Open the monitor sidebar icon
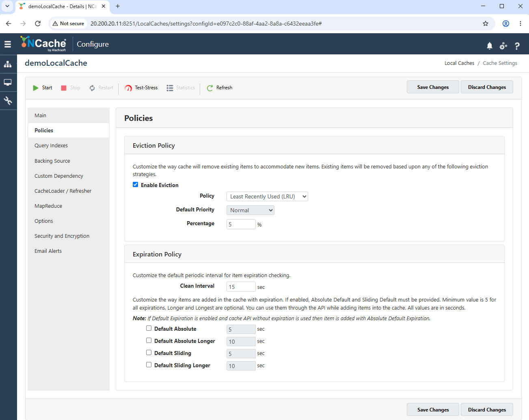529x420 pixels. coord(8,82)
